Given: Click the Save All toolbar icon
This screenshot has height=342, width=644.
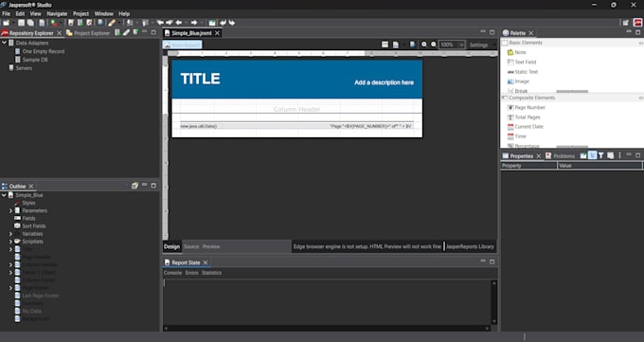Looking at the screenshot, I should (x=30, y=23).
